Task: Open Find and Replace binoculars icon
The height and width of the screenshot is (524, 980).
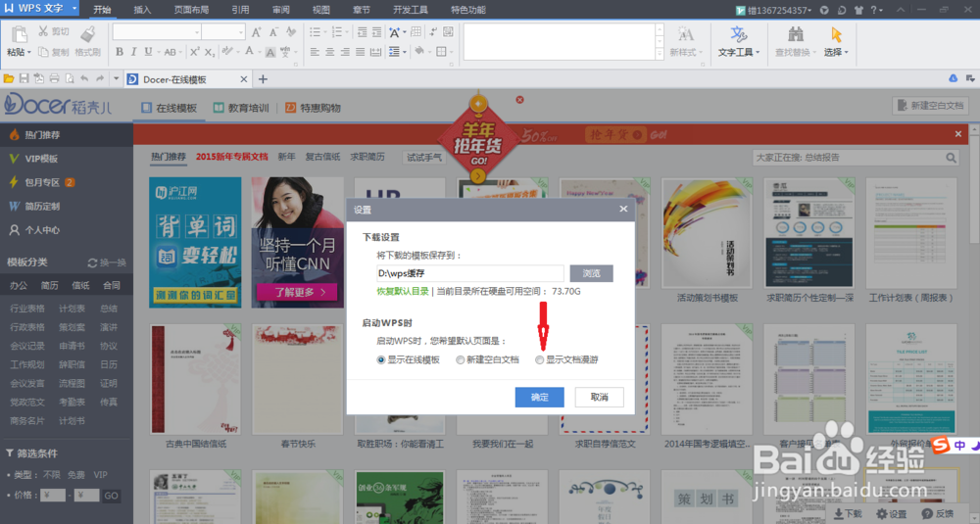Action: 796,33
